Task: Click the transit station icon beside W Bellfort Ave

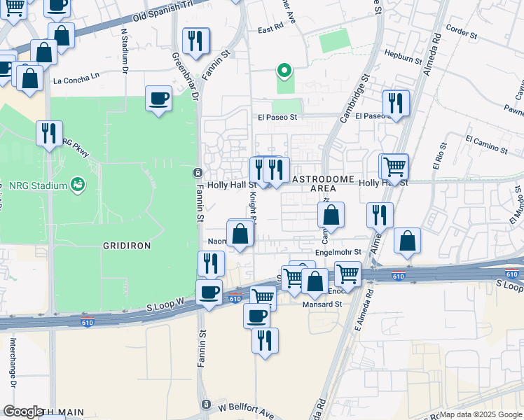Action: pos(206,405)
